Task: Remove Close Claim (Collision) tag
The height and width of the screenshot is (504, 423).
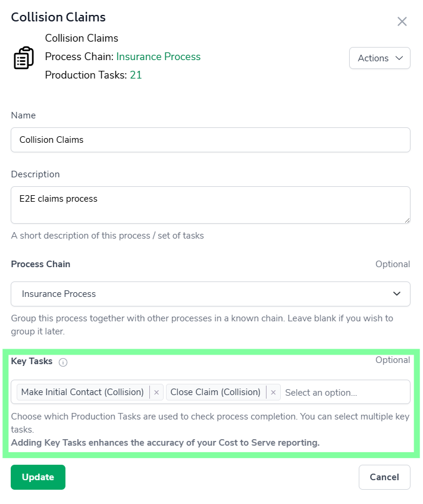Action: point(273,393)
